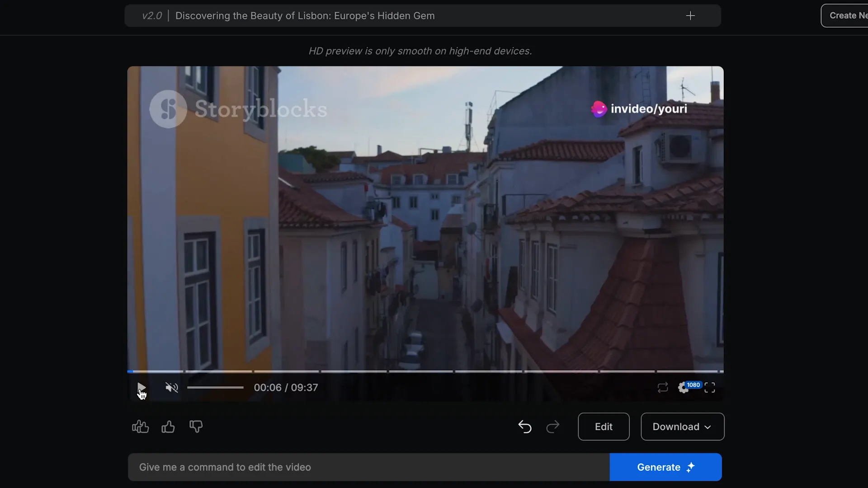Give the video a double thumbs up
The width and height of the screenshot is (868, 488).
click(140, 427)
